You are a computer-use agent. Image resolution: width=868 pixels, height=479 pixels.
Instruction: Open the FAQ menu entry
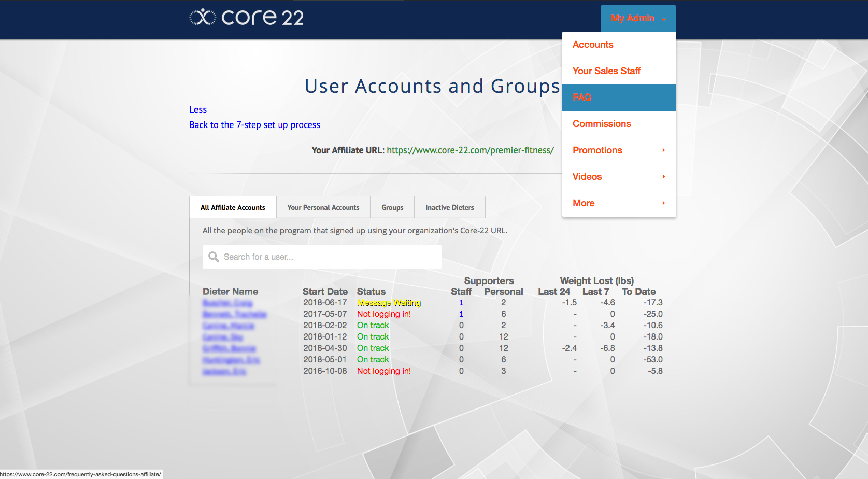582,97
